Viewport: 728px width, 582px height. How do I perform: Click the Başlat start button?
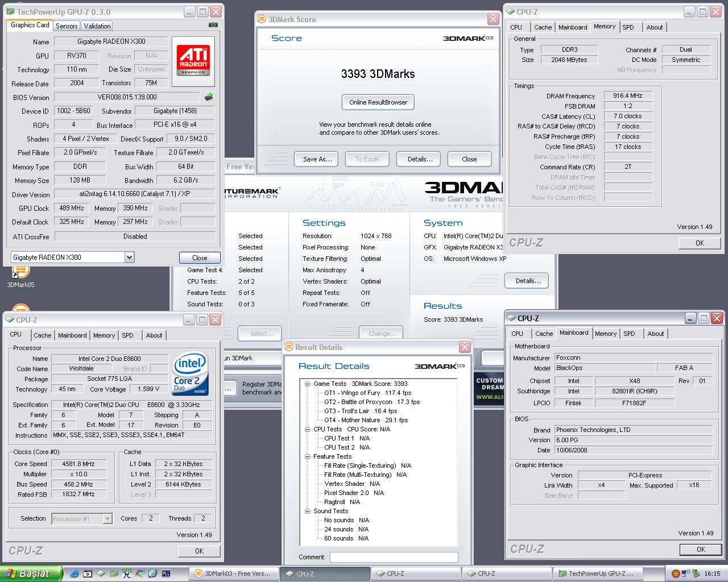[x=31, y=573]
